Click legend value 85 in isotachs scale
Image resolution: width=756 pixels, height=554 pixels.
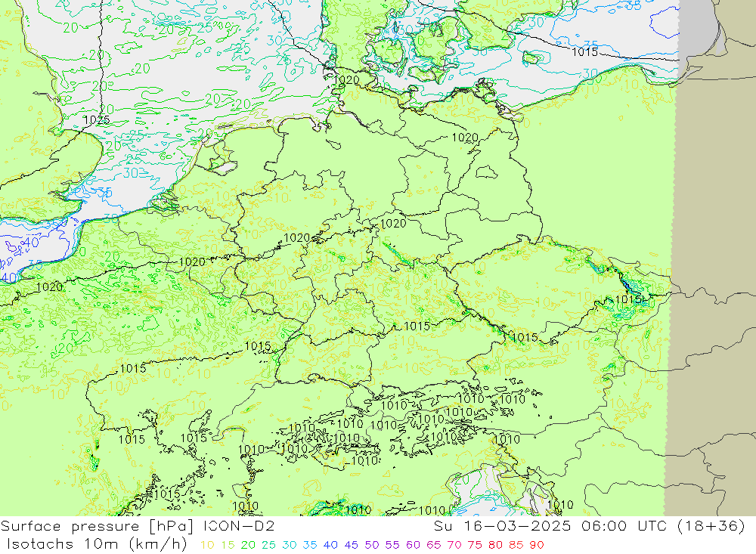click(x=516, y=545)
